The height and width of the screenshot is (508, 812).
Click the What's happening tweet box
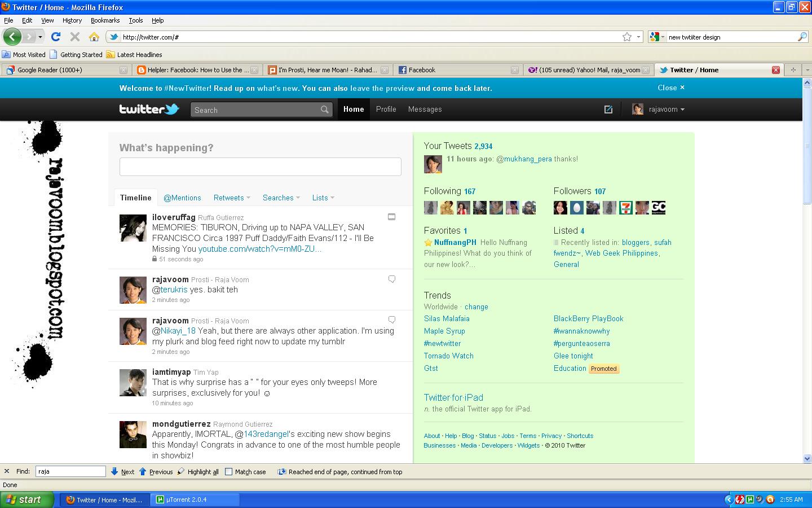click(x=260, y=167)
